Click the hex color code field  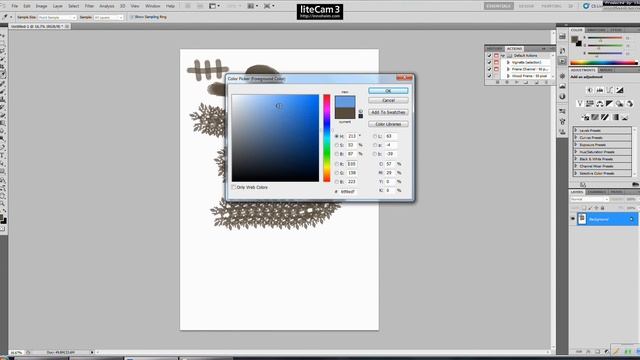(348, 191)
